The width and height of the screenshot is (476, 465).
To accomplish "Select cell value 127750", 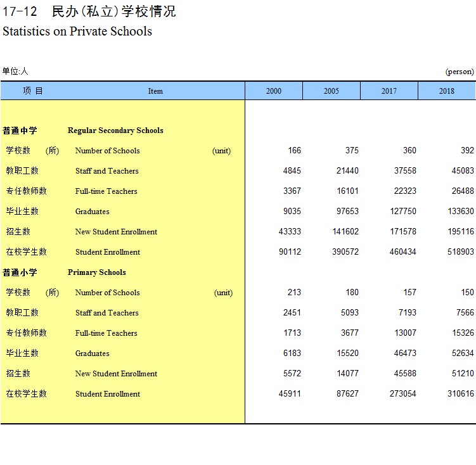I will tap(403, 211).
